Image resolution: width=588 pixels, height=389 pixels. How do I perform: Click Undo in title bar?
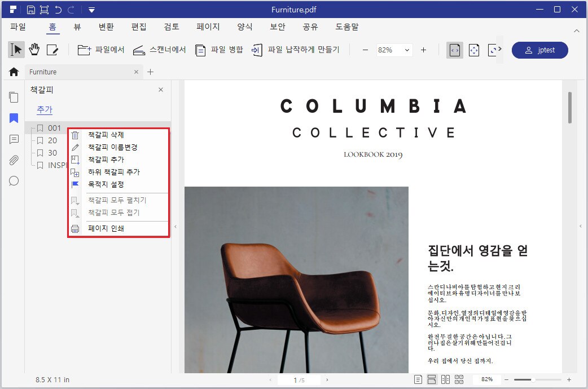click(58, 10)
